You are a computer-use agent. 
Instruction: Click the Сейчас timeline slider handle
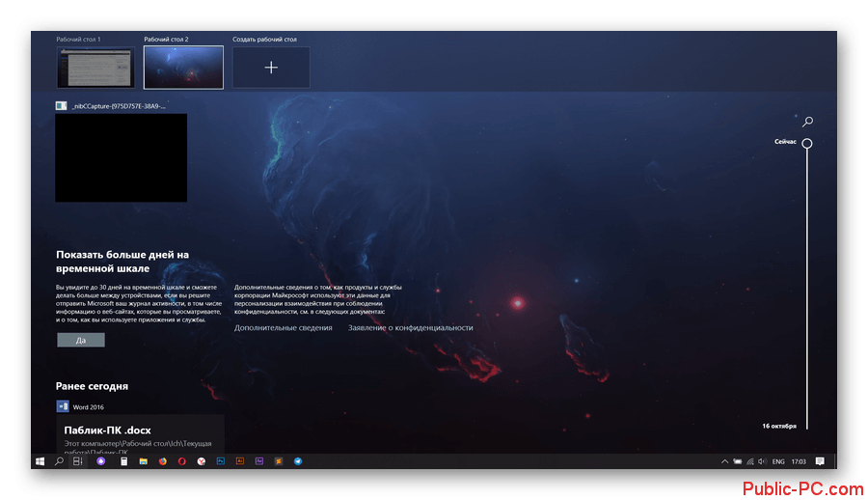[807, 143]
